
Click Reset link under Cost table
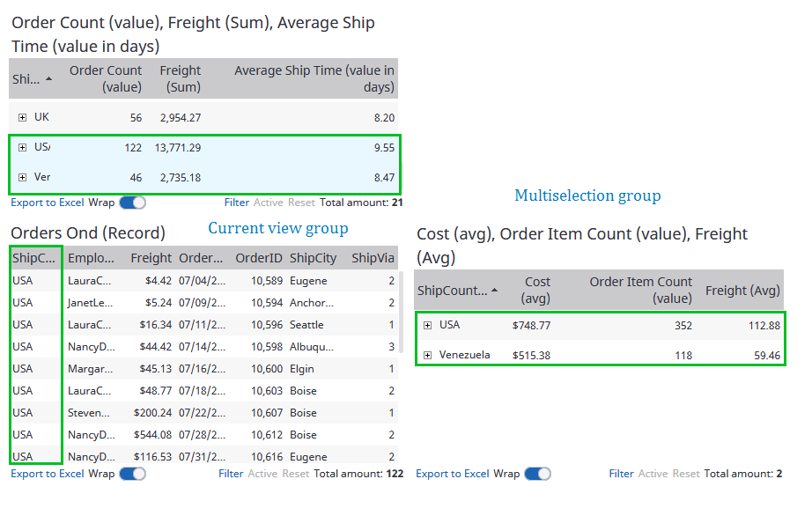[686, 474]
